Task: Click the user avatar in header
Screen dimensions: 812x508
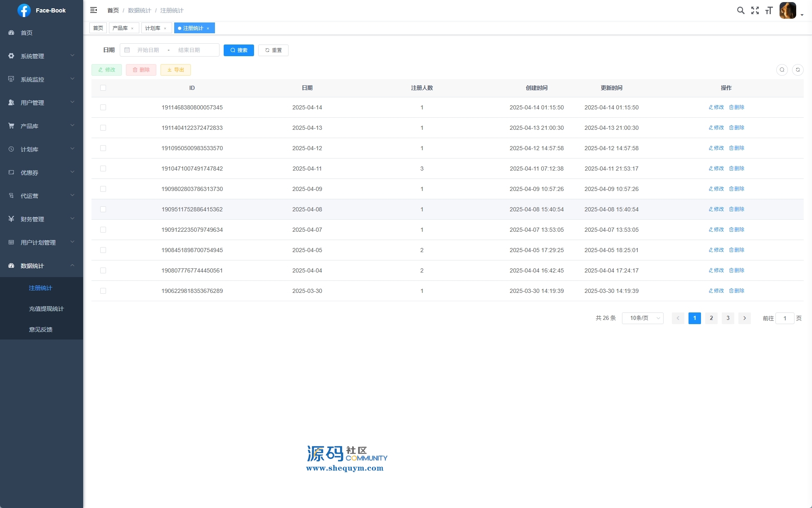Action: coord(787,10)
